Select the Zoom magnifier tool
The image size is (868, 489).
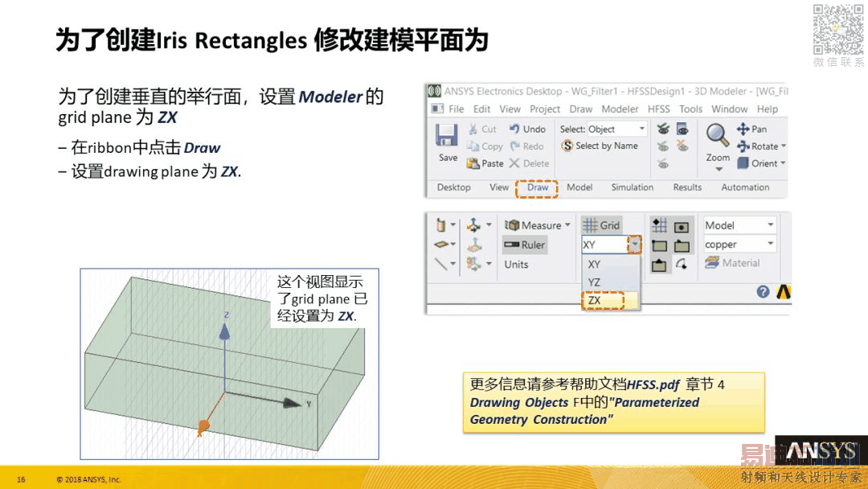[717, 134]
